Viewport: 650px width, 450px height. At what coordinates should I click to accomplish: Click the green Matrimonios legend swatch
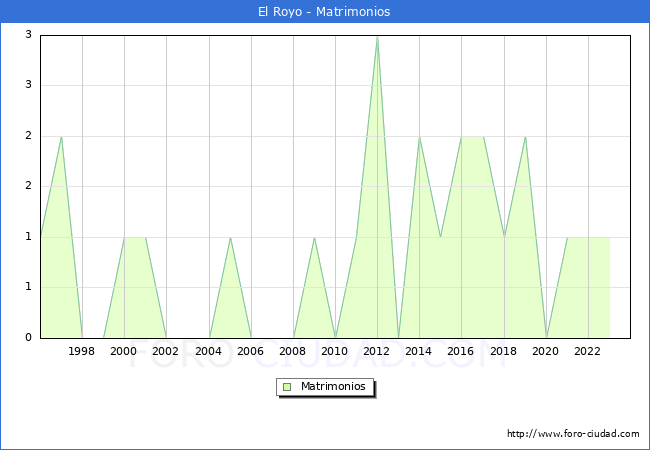coord(287,387)
